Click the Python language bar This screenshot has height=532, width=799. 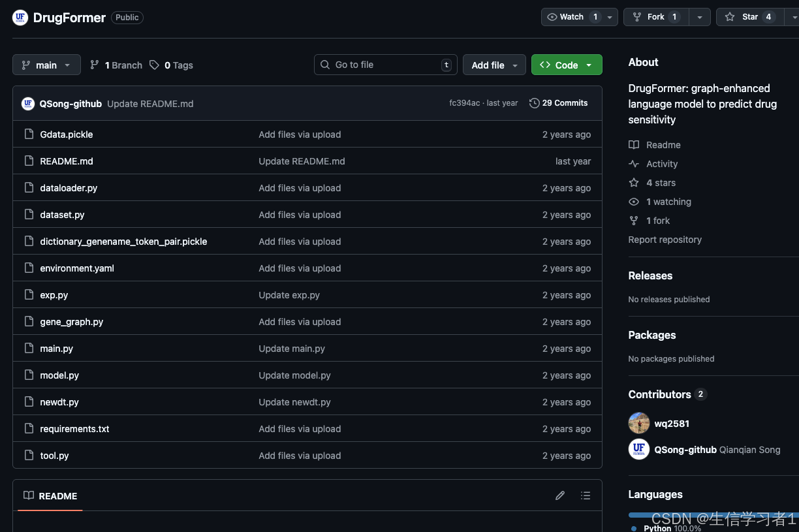[713, 515]
